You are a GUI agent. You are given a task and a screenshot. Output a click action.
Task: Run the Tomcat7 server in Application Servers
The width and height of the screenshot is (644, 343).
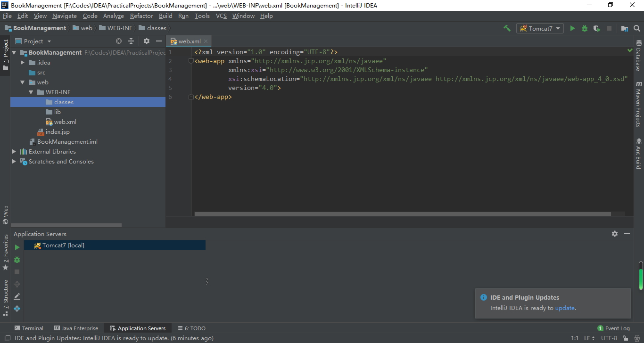coord(17,247)
